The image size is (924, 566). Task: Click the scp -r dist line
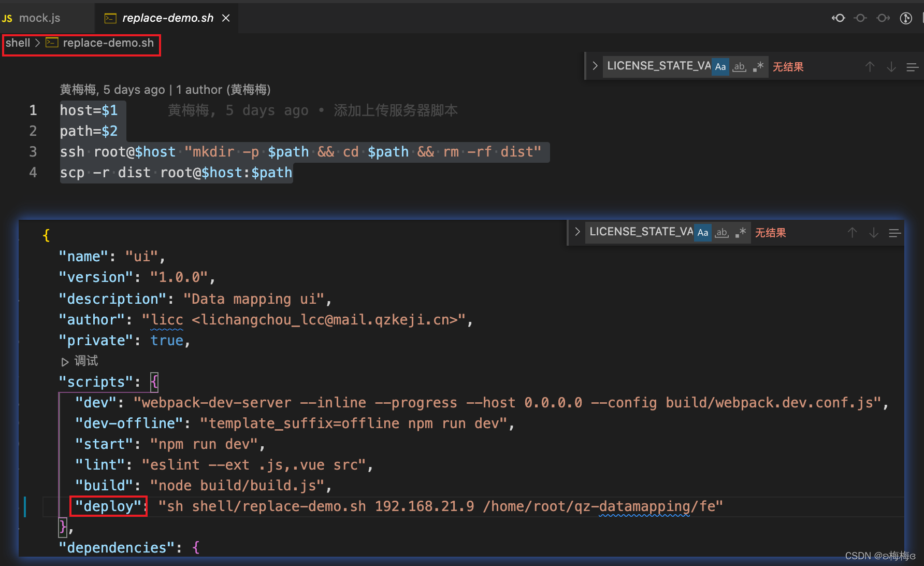click(176, 173)
